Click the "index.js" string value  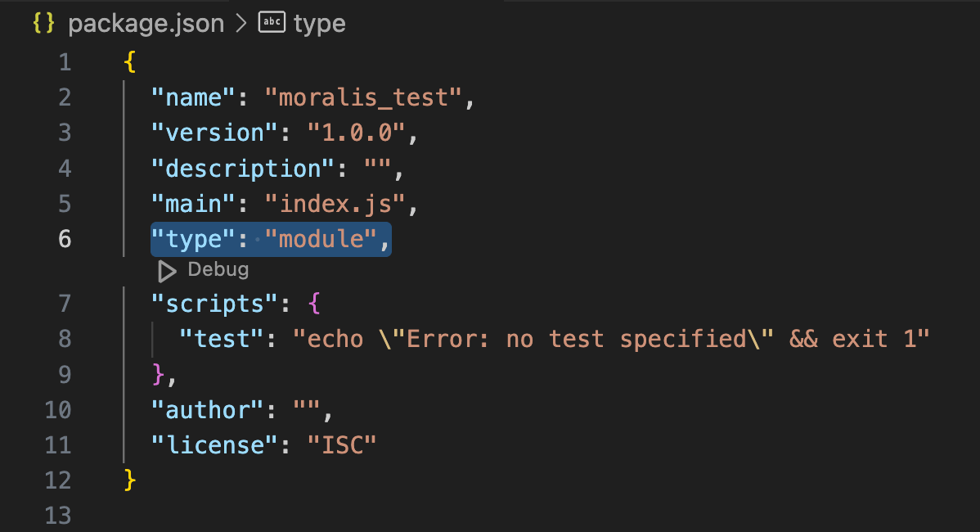pos(334,204)
